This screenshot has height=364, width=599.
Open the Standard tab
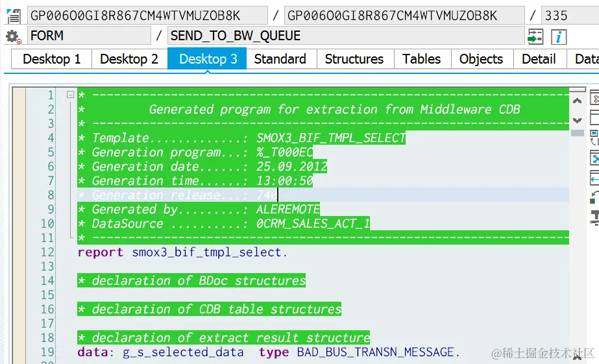(280, 59)
